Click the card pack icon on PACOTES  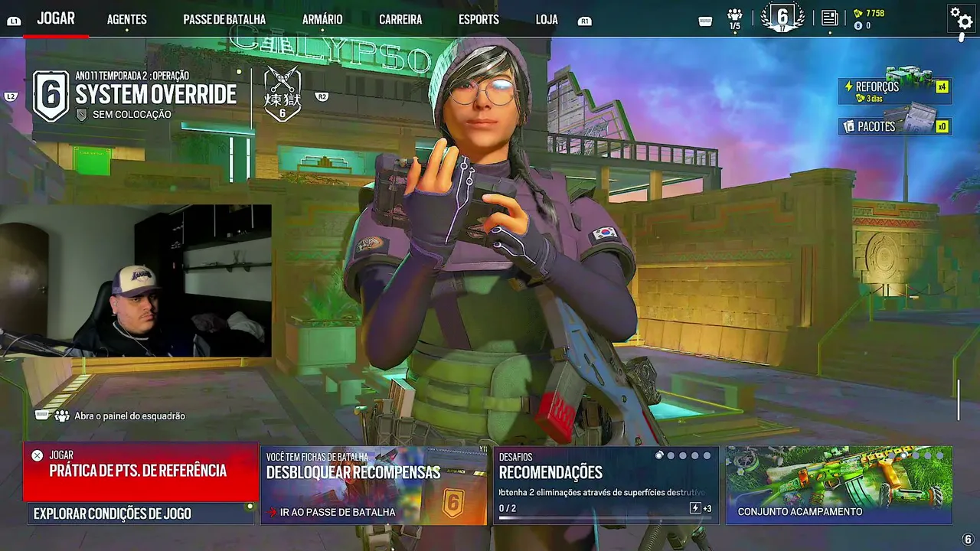pos(848,126)
